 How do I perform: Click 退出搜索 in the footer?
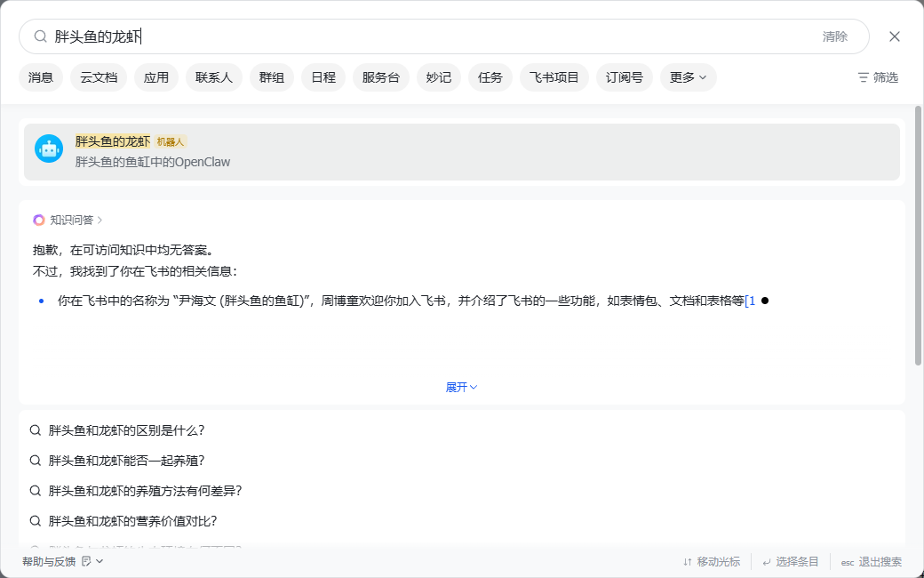(x=871, y=562)
